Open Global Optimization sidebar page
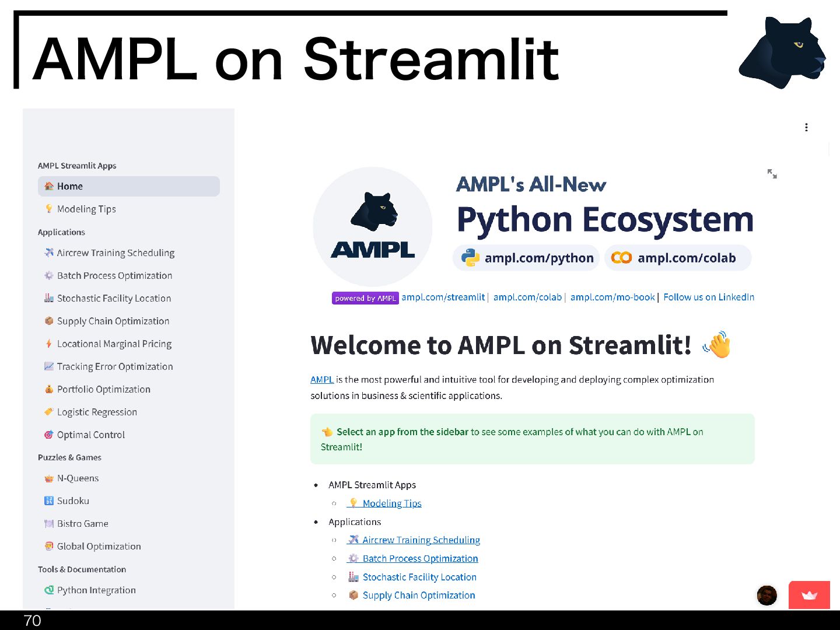The image size is (840, 630). [129, 546]
